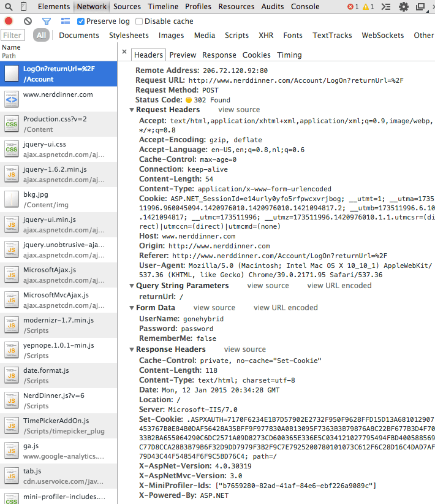Open the Audits panel tab
Image resolution: width=435 pixels, height=504 pixels.
(x=273, y=7)
